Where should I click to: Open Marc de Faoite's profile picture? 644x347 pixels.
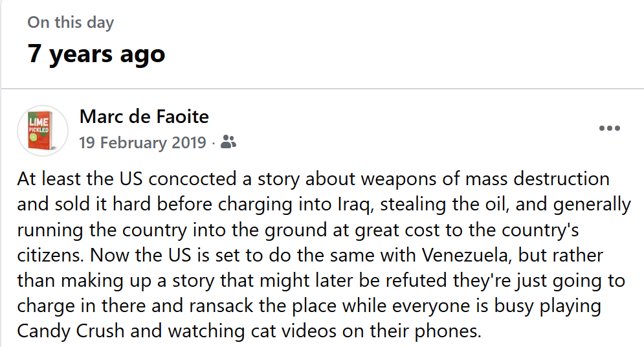point(43,130)
